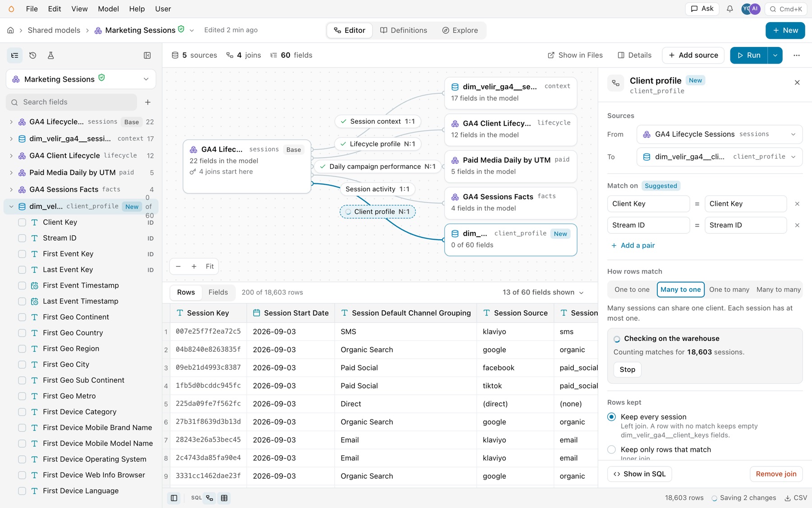This screenshot has height=508, width=812.
Task: Click the Search fields input
Action: [71, 103]
